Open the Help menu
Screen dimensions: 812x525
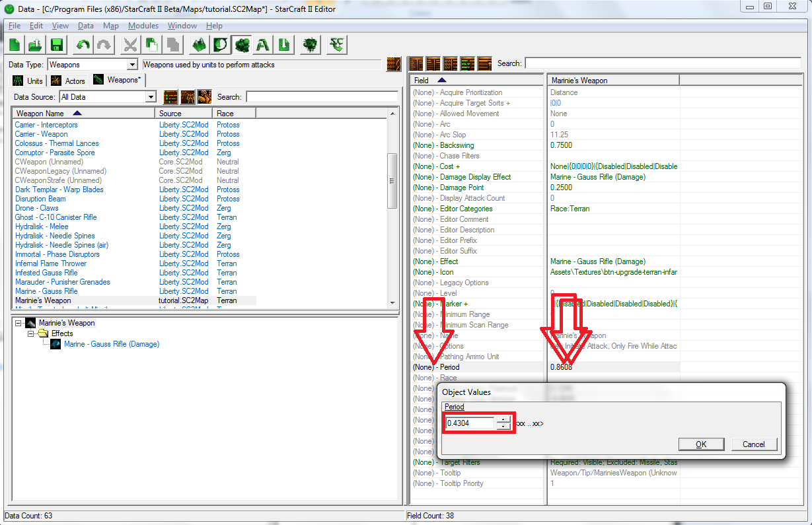click(x=214, y=26)
